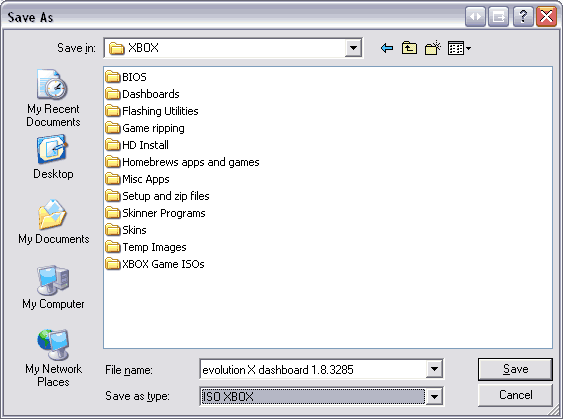The height and width of the screenshot is (419, 563).
Task: Open the View menu icon
Action: coord(459,48)
